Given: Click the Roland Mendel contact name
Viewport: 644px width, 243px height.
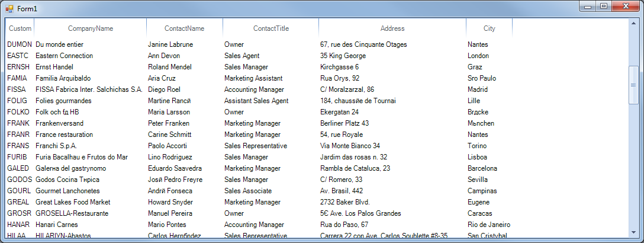Looking at the screenshot, I should pyautogui.click(x=169, y=67).
